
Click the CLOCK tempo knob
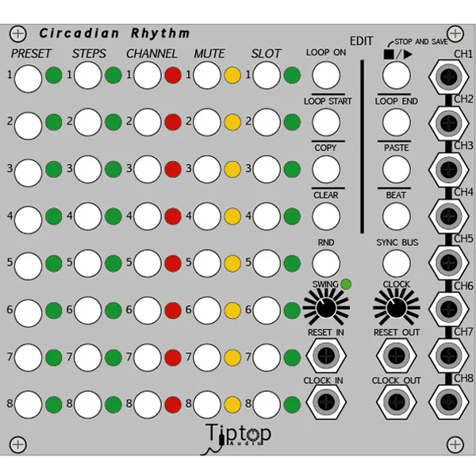[x=397, y=308]
